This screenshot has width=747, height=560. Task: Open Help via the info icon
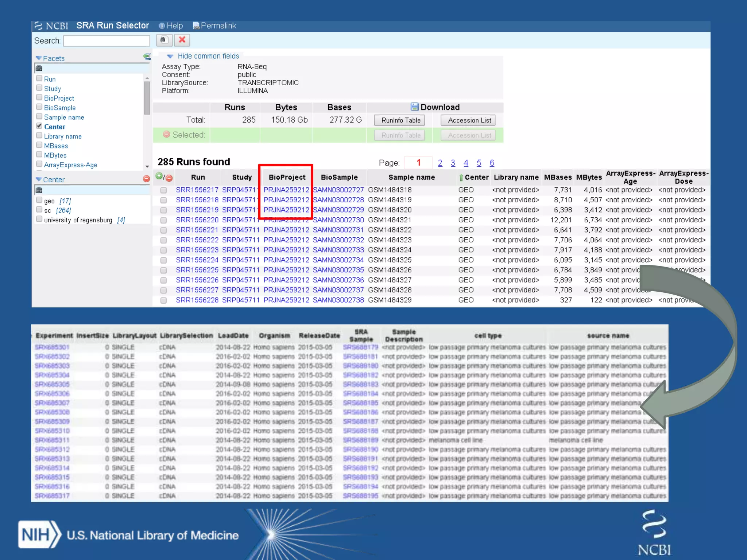[x=162, y=26]
